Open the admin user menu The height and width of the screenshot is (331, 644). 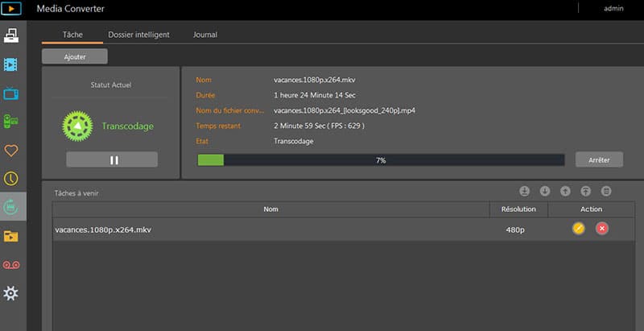613,8
